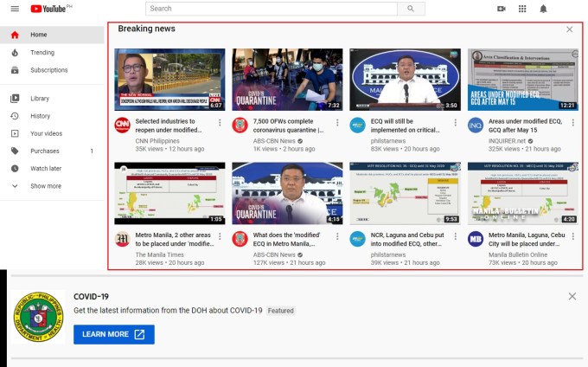This screenshot has width=588, height=367.
Task: Click the Library icon in sidebar
Action: pyautogui.click(x=15, y=99)
